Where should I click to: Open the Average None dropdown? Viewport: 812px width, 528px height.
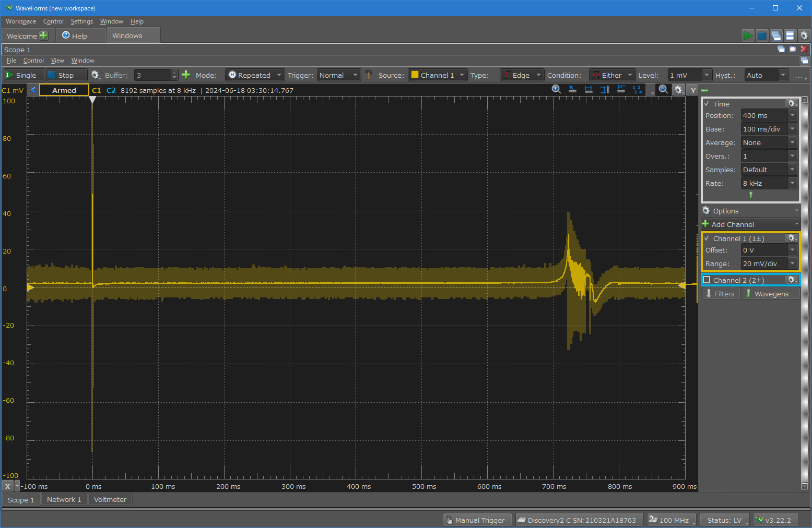coord(769,142)
